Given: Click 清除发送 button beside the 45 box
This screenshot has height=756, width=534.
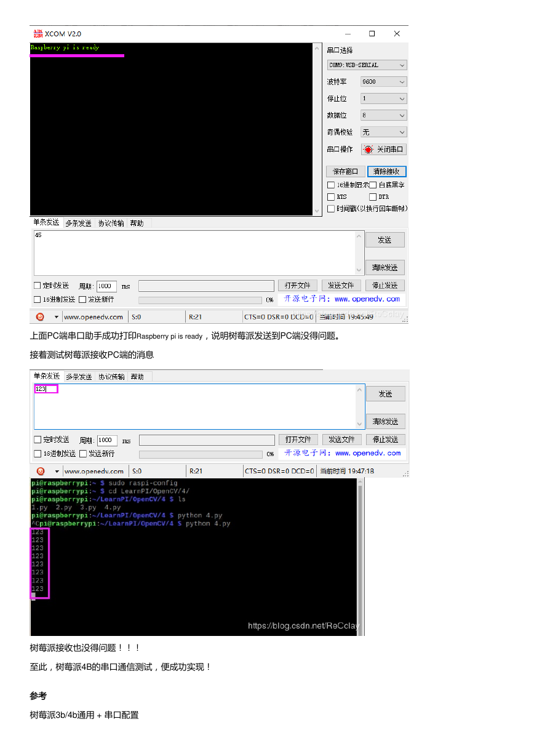Looking at the screenshot, I should [385, 267].
